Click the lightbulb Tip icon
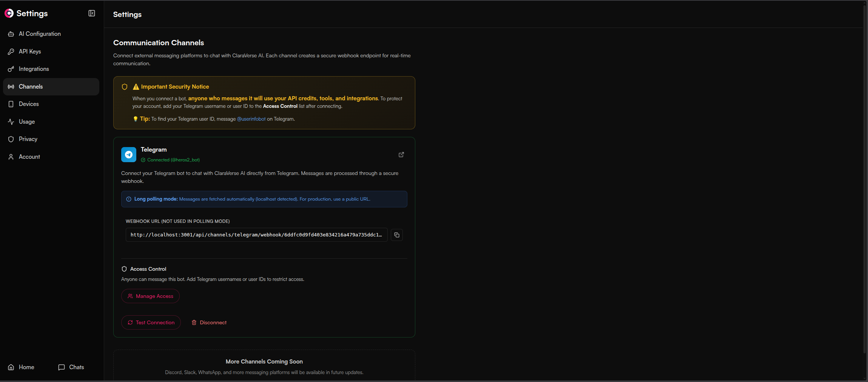 (x=135, y=119)
